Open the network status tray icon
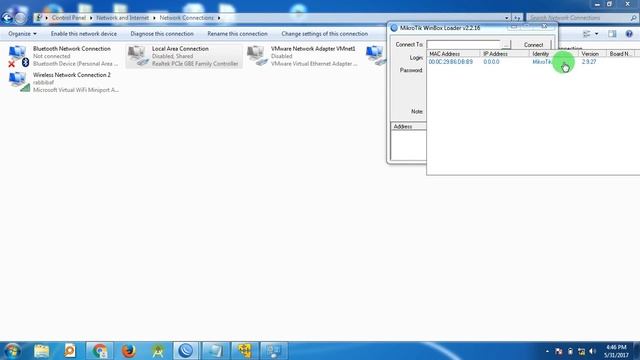 [x=581, y=351]
